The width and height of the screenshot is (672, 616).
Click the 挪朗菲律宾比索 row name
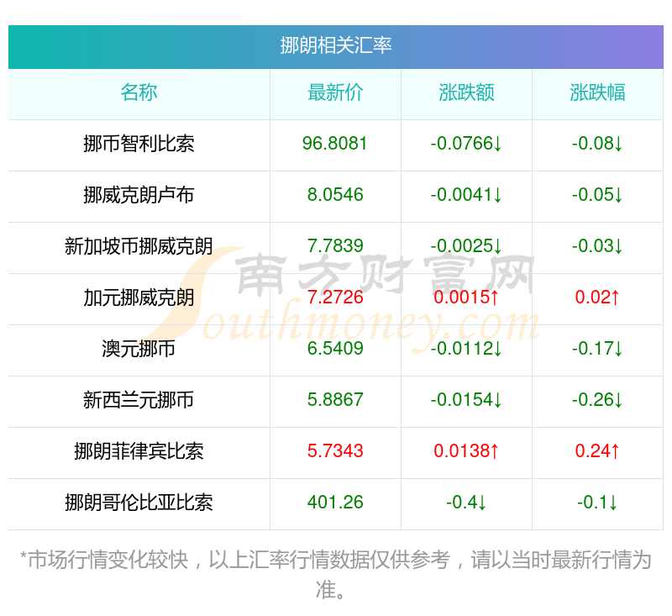click(139, 451)
